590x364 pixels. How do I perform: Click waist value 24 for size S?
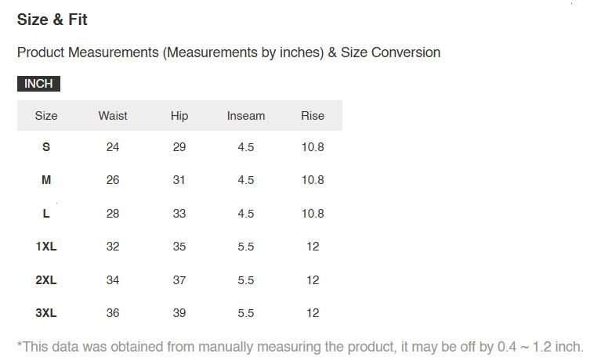click(x=113, y=147)
